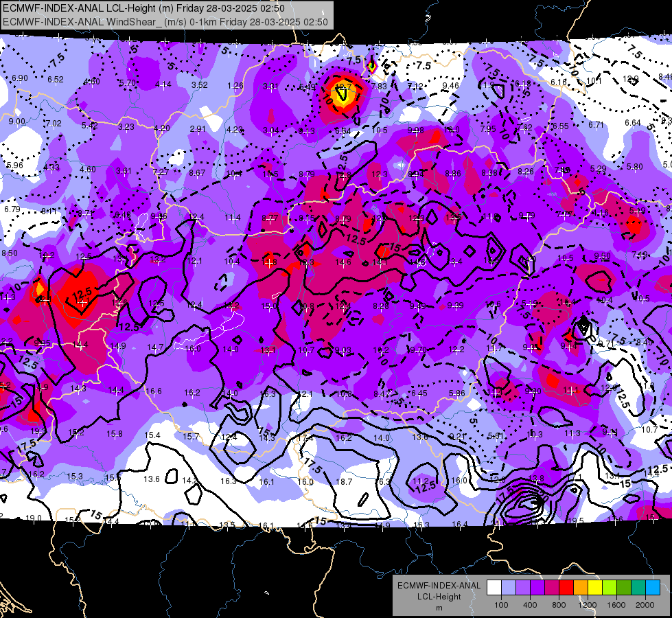Click the grid value '16.6'

(154, 391)
